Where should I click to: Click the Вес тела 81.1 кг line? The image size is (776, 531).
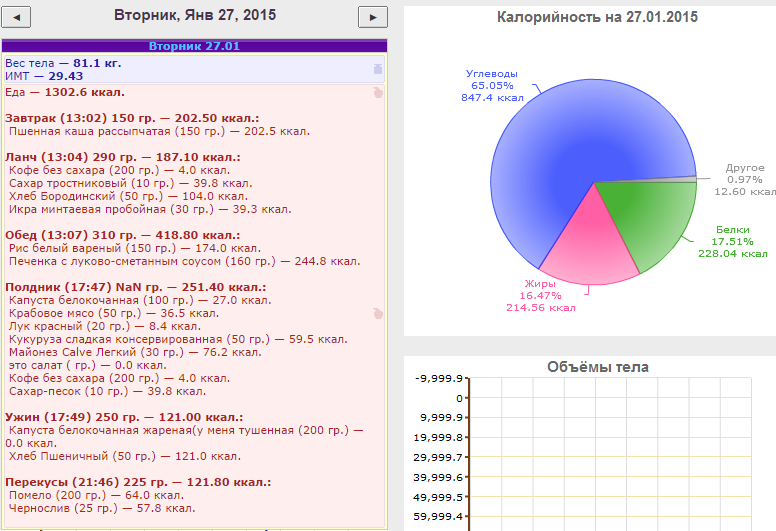click(x=63, y=63)
